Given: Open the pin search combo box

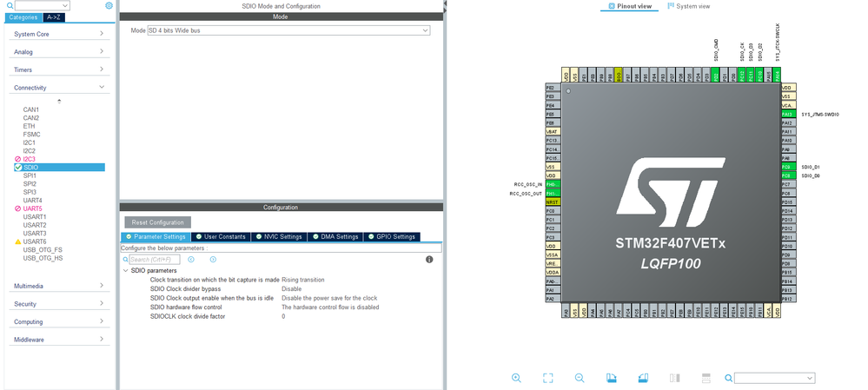Looking at the screenshot, I should [x=774, y=379].
